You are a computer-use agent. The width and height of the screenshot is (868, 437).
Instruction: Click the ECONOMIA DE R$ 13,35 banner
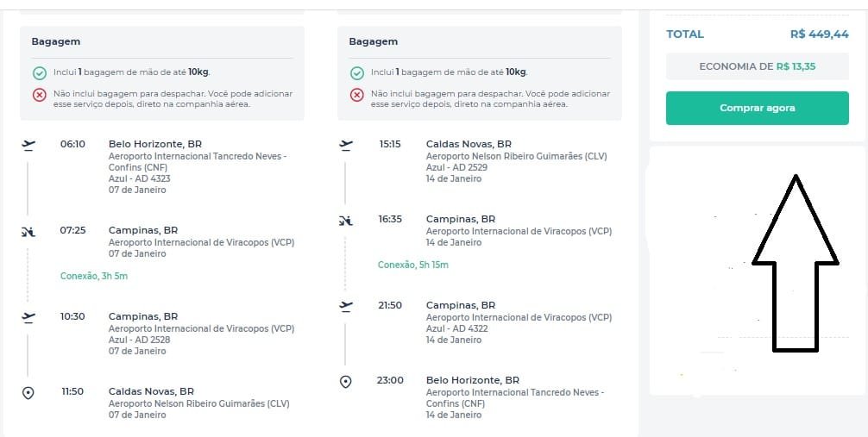757,66
